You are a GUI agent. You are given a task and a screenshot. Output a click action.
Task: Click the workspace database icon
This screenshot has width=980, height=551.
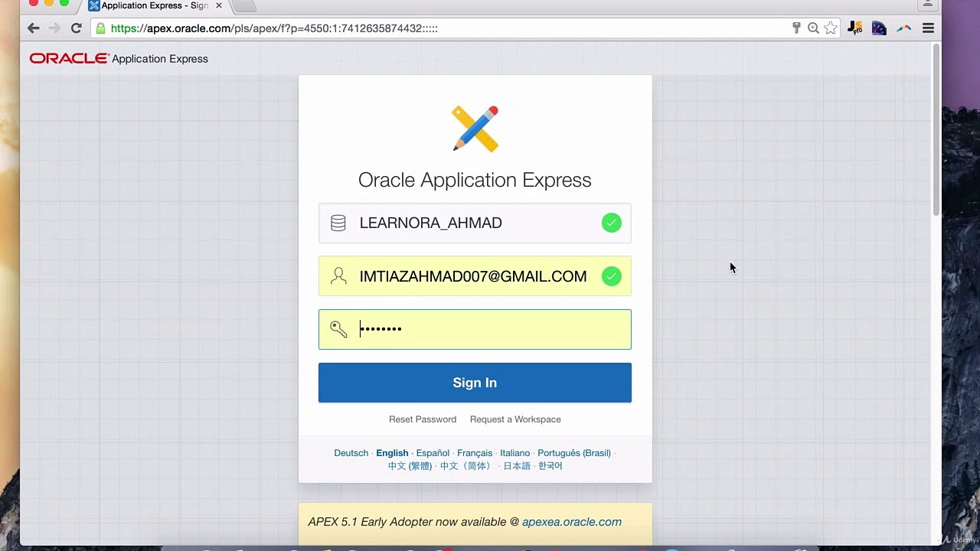pyautogui.click(x=338, y=223)
